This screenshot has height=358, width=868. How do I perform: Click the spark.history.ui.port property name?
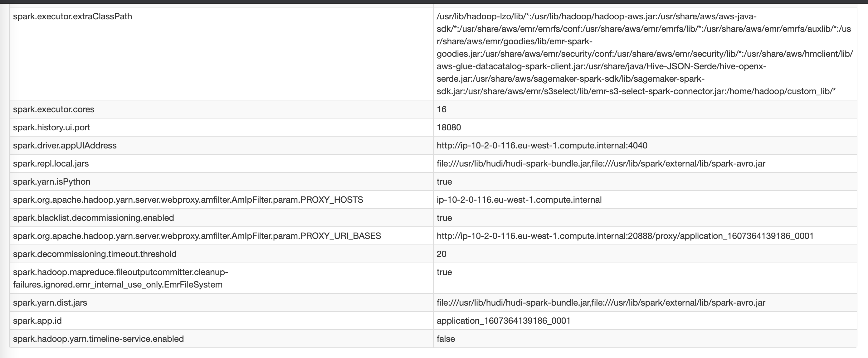(x=51, y=128)
